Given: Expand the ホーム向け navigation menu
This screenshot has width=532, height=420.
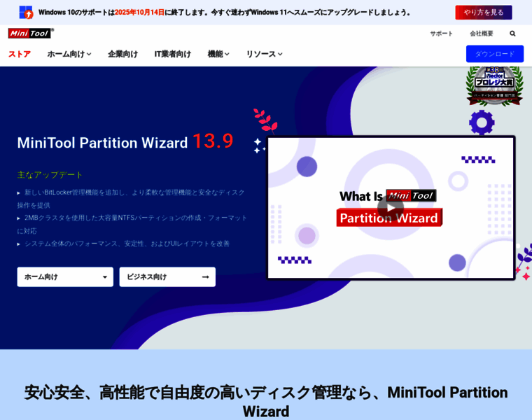Looking at the screenshot, I should pyautogui.click(x=69, y=54).
